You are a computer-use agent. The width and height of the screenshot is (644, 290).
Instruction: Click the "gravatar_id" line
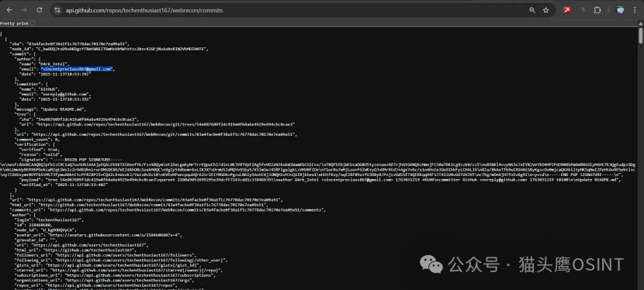pyautogui.click(x=36, y=240)
